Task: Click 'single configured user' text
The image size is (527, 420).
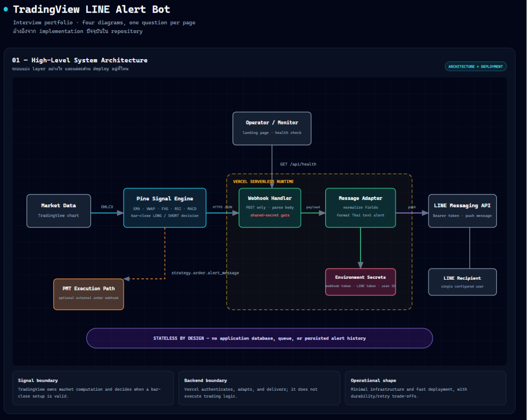Action: pyautogui.click(x=462, y=286)
